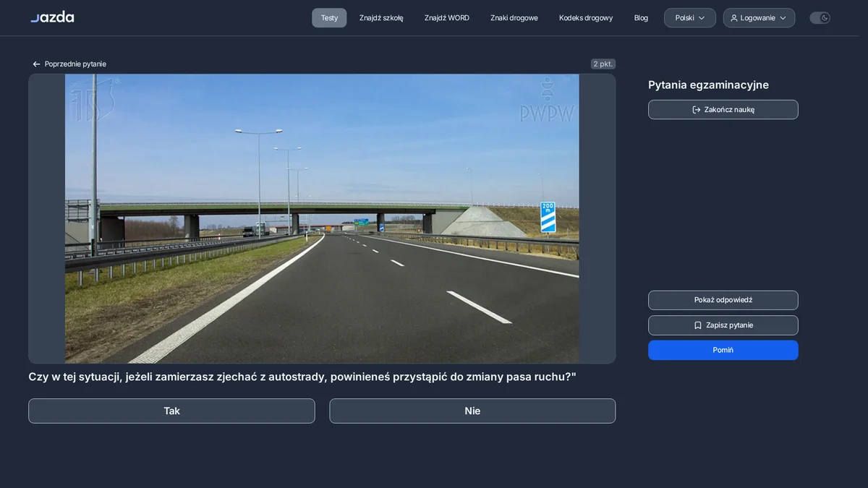Click the 2 pkt. badge

603,64
